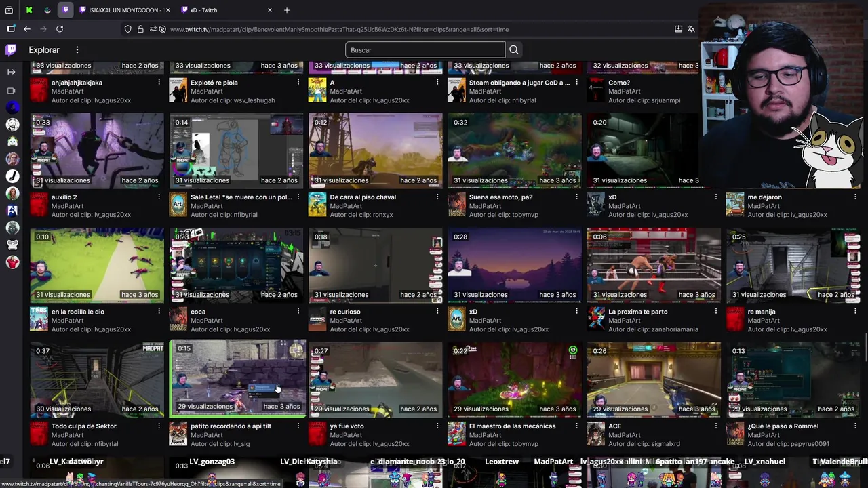868x488 pixels.
Task: Click the game icon beside El maestro de las mecánicas
Action: click(456, 434)
